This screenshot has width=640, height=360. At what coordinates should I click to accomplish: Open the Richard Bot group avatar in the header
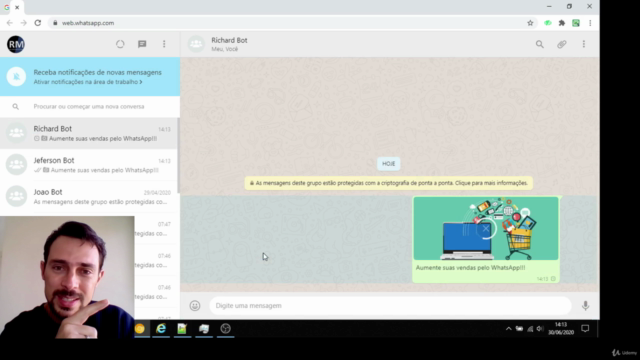(x=196, y=44)
